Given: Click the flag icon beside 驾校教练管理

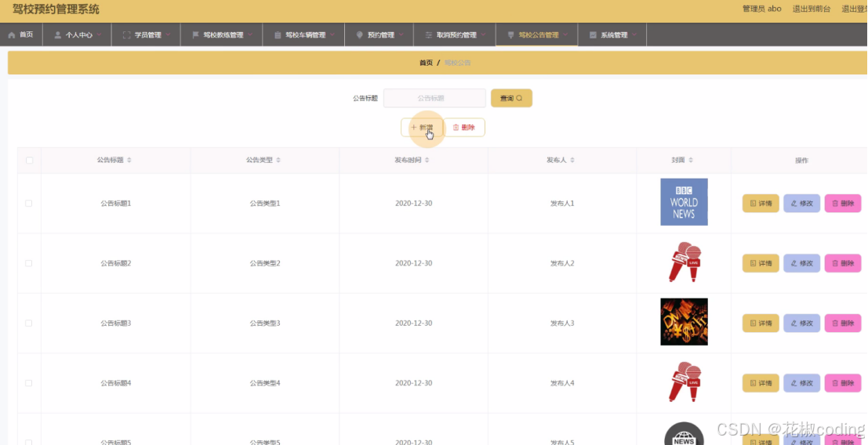Looking at the screenshot, I should (195, 34).
